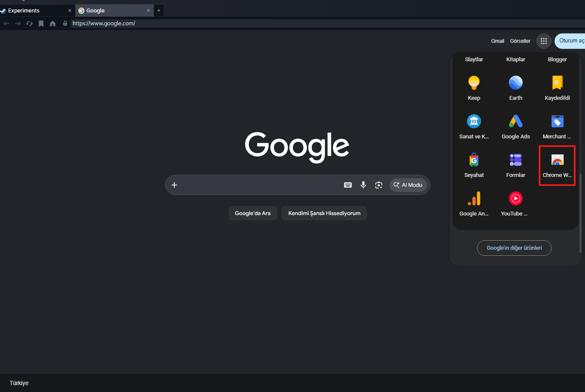Select the Google tab
The width and height of the screenshot is (585, 392).
115,11
